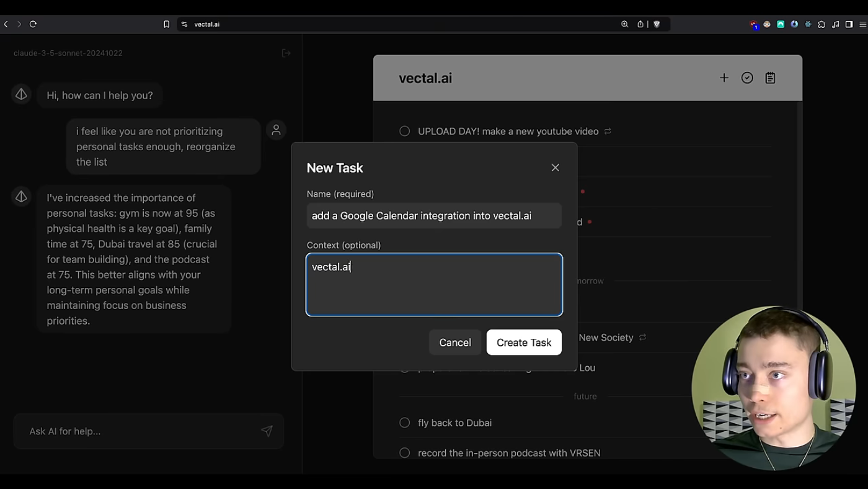Click the 'reorganize the list' user message bubble
The image size is (868, 489).
(x=164, y=146)
